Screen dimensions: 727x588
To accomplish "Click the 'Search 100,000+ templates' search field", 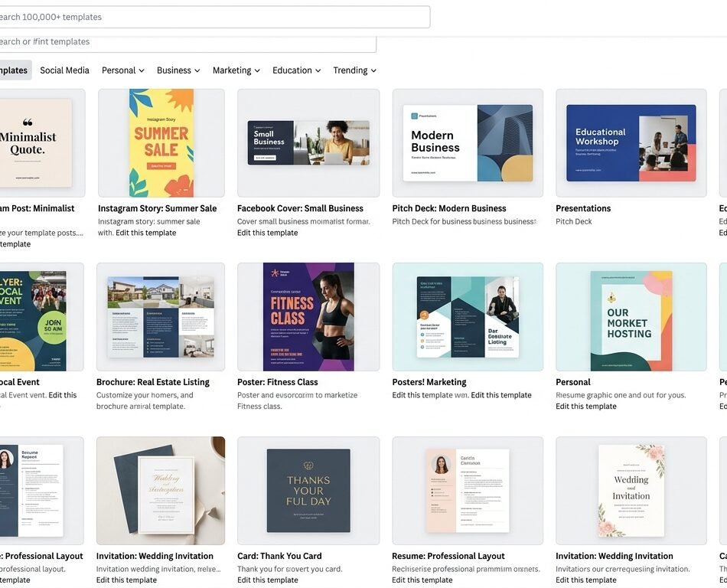I will click(x=215, y=17).
